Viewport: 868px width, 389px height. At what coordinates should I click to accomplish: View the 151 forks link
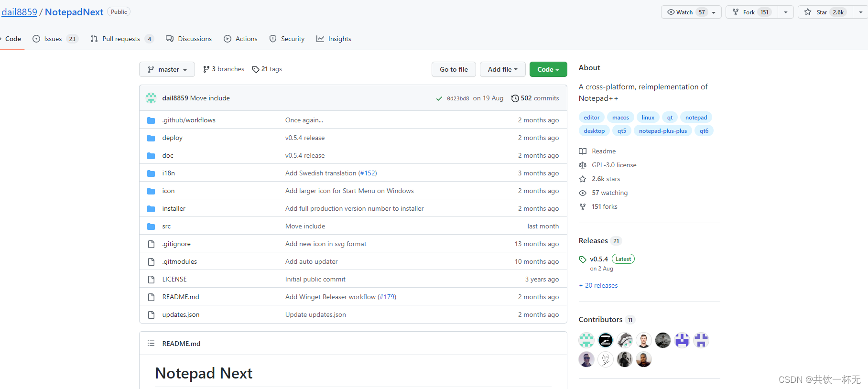pyautogui.click(x=598, y=206)
